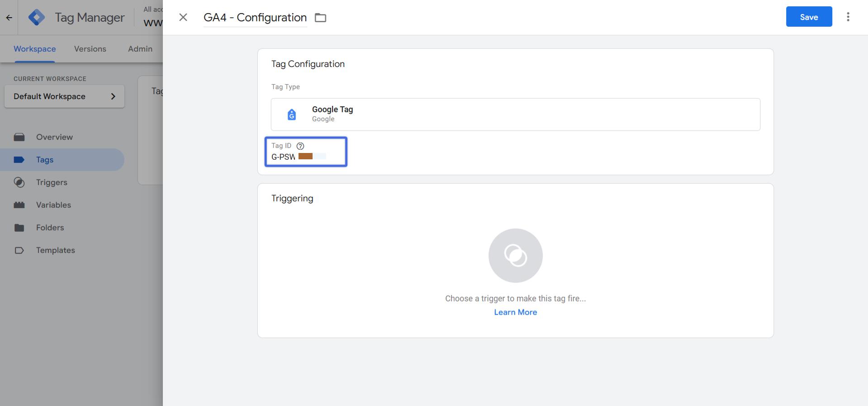Click the Triggers circular icon
Image resolution: width=868 pixels, height=406 pixels.
(19, 182)
